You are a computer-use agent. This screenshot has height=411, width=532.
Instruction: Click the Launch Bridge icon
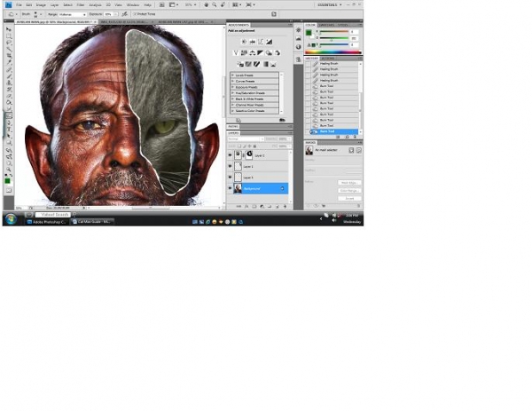[x=162, y=5]
